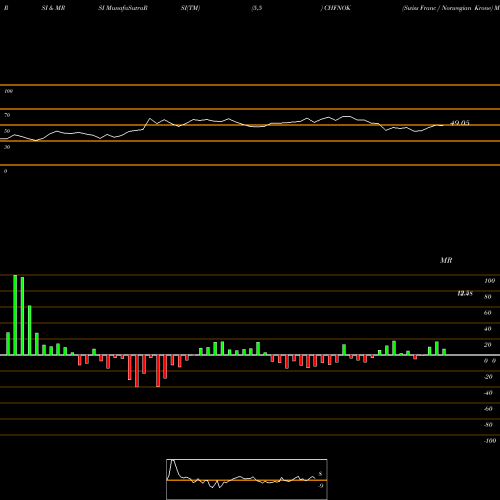500x500 pixels.
Task: Click the '(5,5' parameter text
Action: 257,8
